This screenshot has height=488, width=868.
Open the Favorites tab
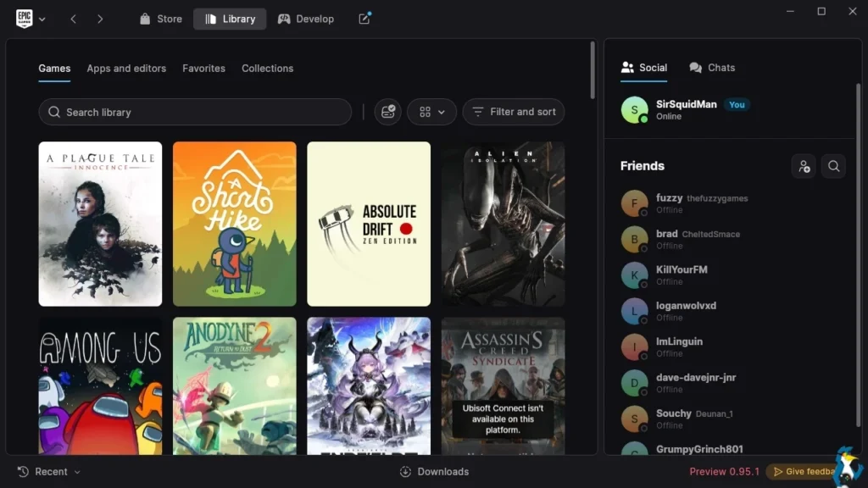203,69
